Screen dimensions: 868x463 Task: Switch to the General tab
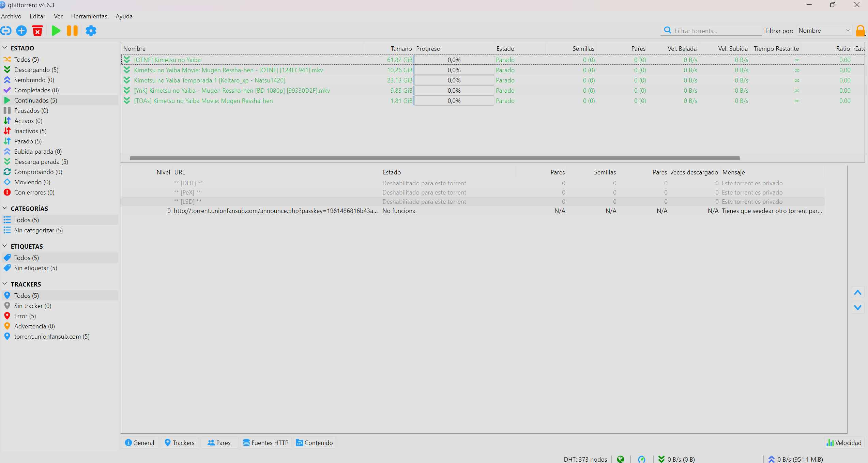pos(140,443)
